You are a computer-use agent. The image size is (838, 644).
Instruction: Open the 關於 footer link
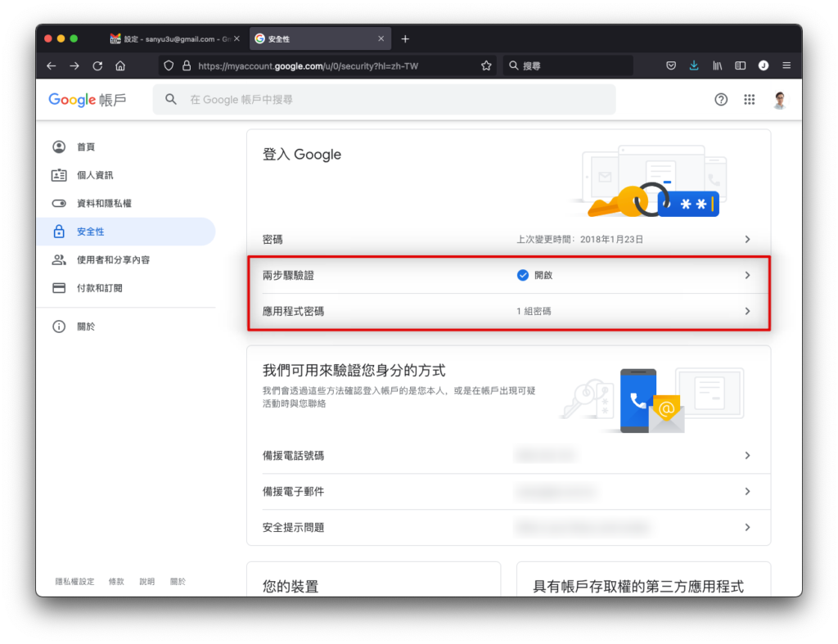tap(178, 582)
